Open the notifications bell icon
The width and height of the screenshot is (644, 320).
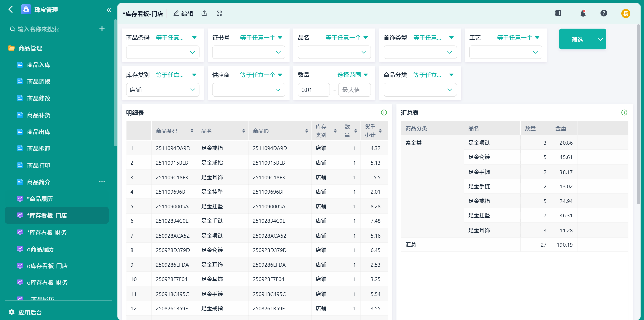583,13
